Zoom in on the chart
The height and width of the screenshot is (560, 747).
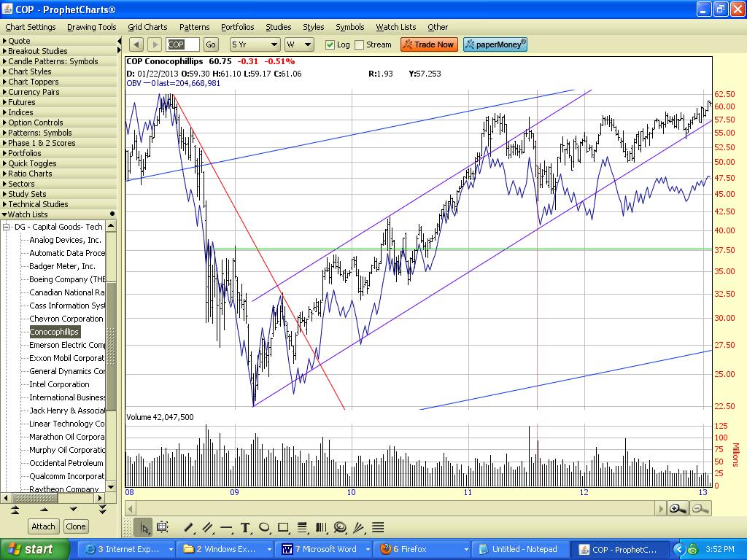678,508
